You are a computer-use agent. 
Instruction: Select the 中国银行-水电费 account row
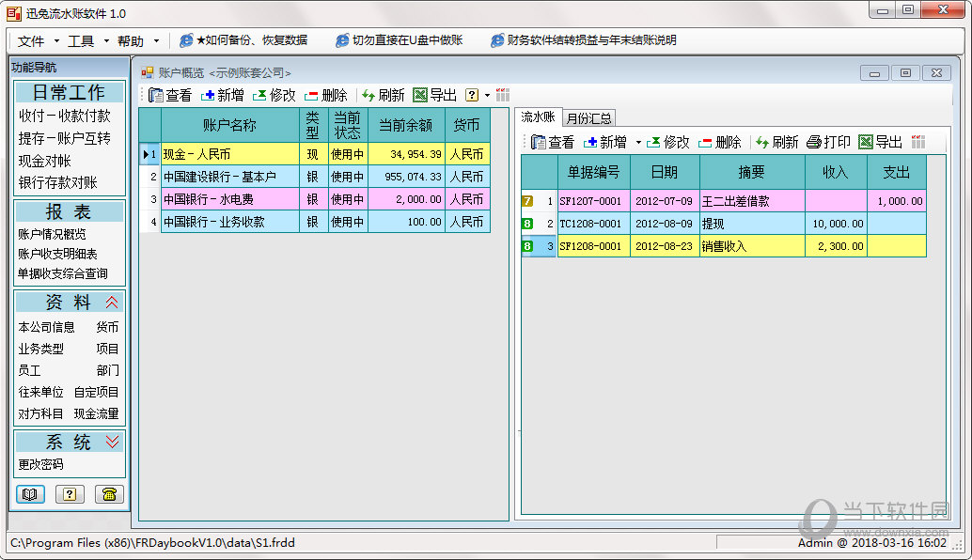(315, 199)
